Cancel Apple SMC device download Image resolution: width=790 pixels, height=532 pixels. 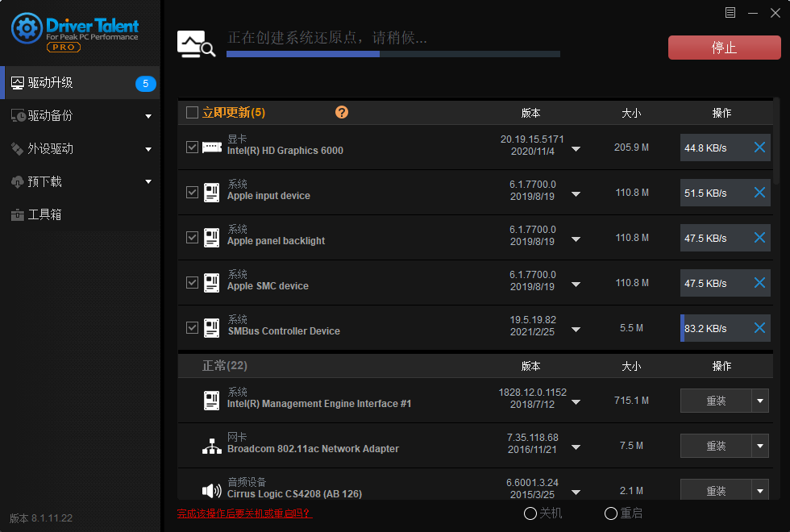pyautogui.click(x=759, y=283)
